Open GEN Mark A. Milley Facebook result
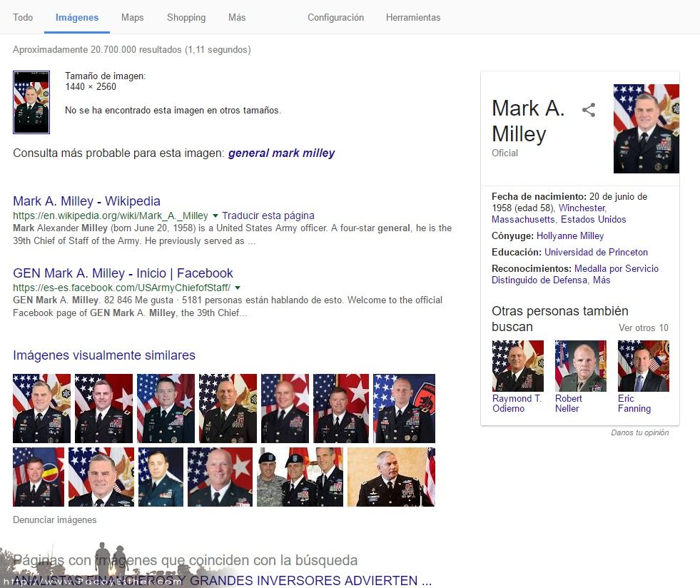This screenshot has width=700, height=588. 123,273
